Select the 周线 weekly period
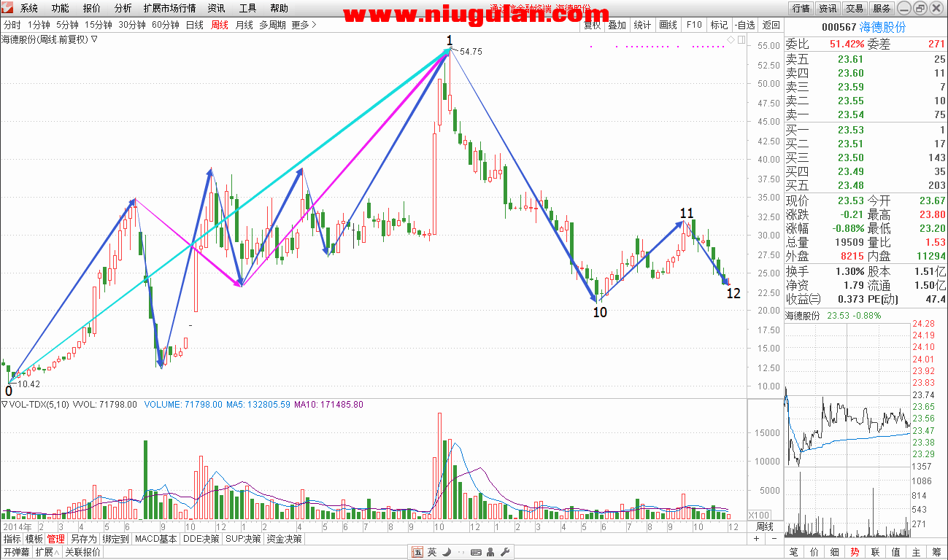 220,25
